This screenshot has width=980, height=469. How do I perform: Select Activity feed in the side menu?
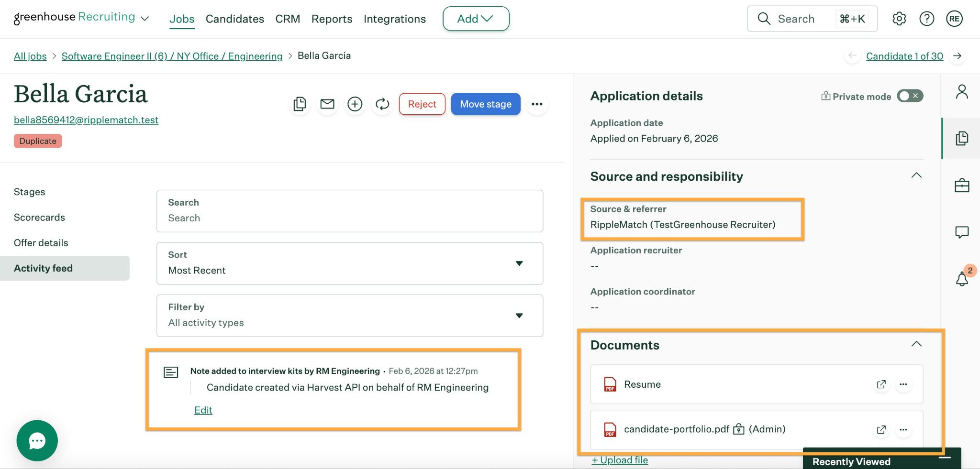tap(65, 268)
